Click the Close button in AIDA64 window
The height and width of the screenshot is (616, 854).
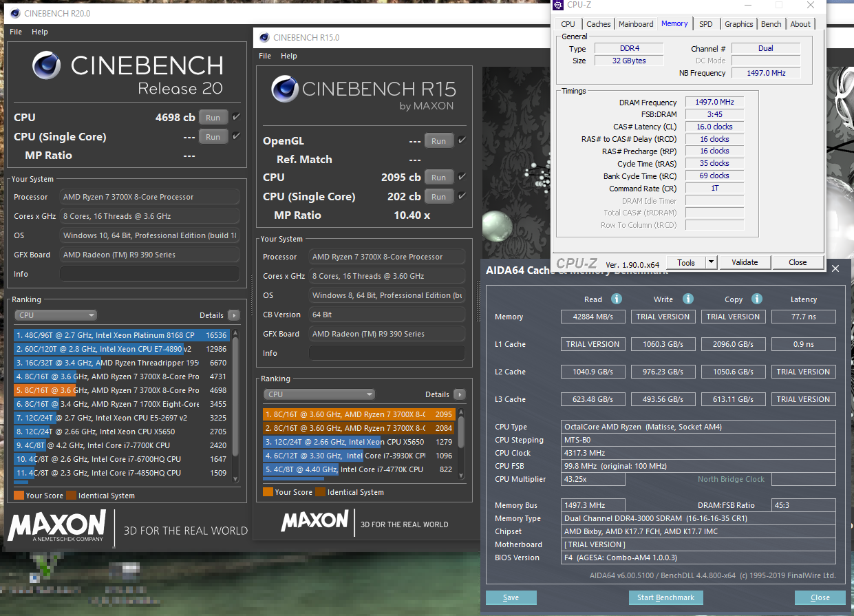click(x=820, y=597)
